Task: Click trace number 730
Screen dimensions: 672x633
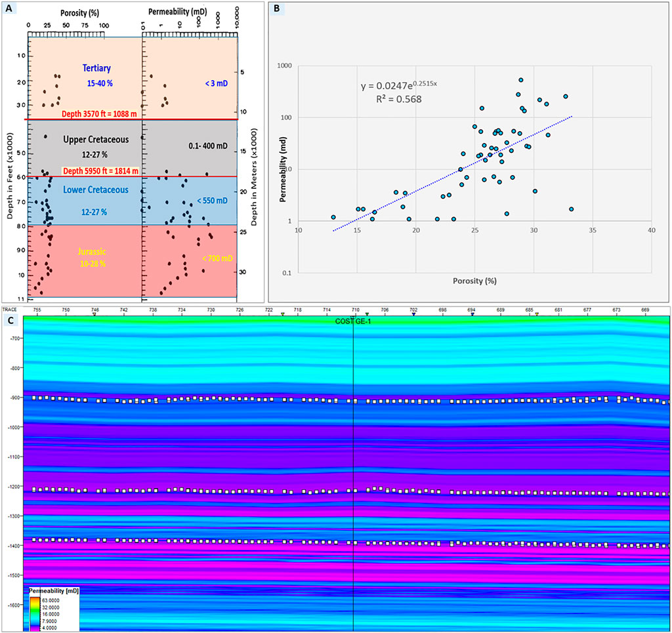Action: (211, 310)
